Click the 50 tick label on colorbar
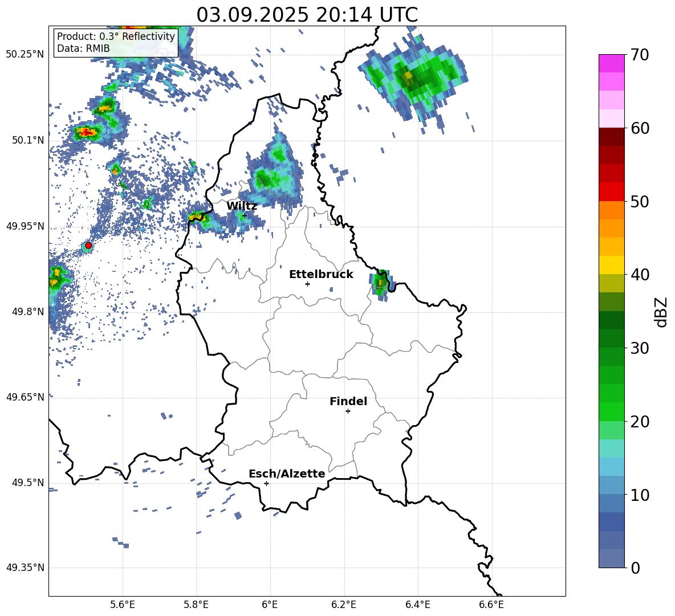The image size is (675, 616). pos(639,201)
